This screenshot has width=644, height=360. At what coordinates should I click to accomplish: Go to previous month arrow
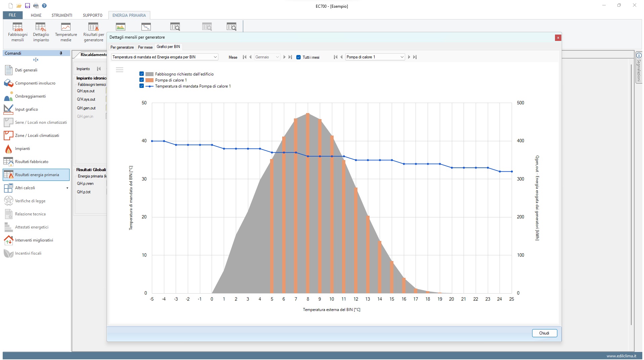pyautogui.click(x=250, y=57)
